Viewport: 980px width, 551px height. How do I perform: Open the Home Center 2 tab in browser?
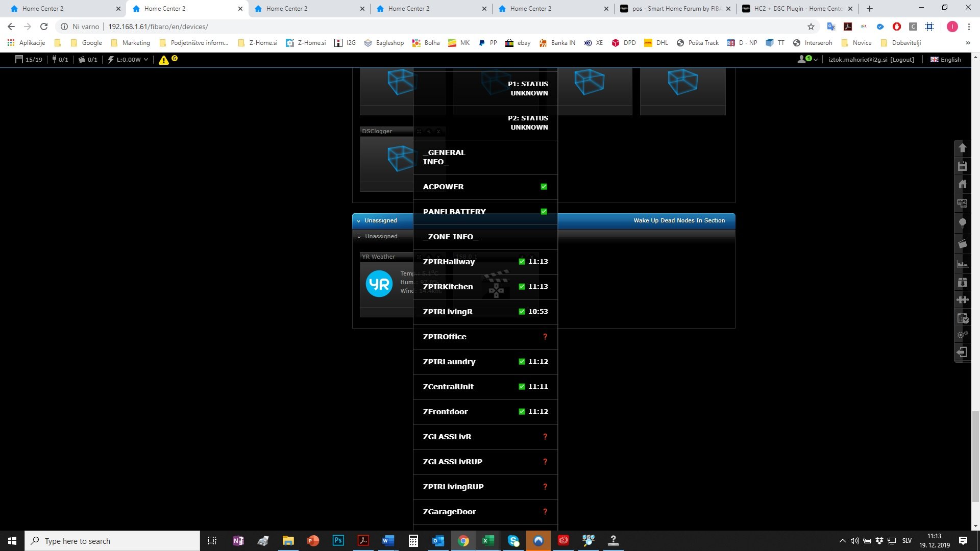[43, 8]
